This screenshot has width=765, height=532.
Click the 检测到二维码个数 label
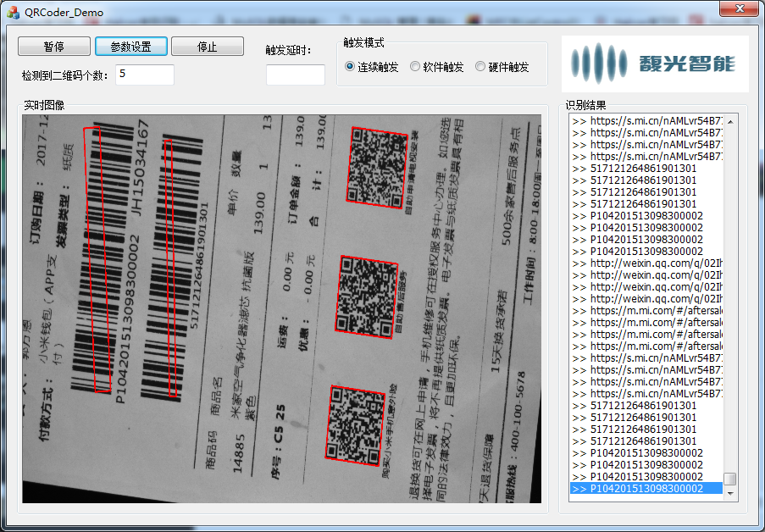(x=65, y=75)
